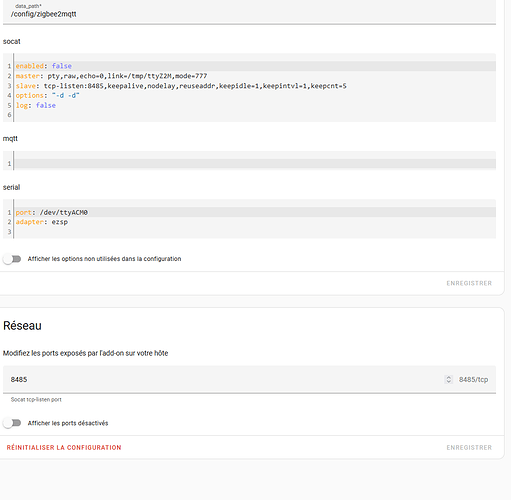Click ENREGISTRER in the Réseau card

click(x=469, y=448)
